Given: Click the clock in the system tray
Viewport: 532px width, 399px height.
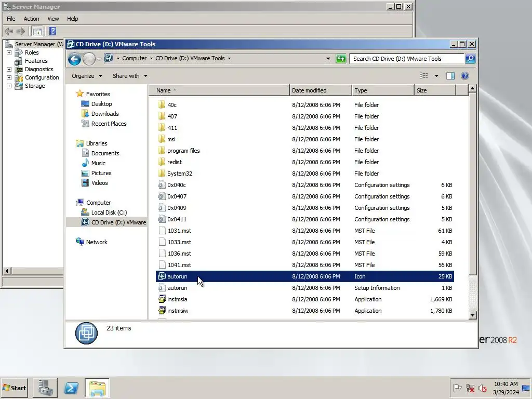Looking at the screenshot, I should click(506, 388).
